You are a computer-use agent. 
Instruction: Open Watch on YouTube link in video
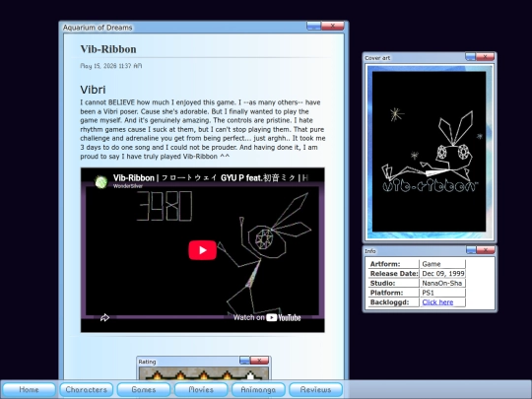[267, 317]
